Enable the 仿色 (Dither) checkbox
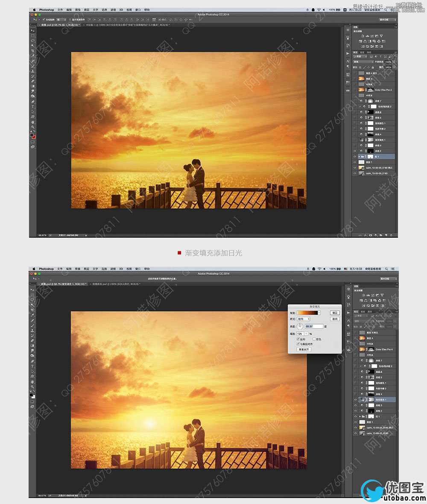The width and height of the screenshot is (427, 504). tap(314, 339)
